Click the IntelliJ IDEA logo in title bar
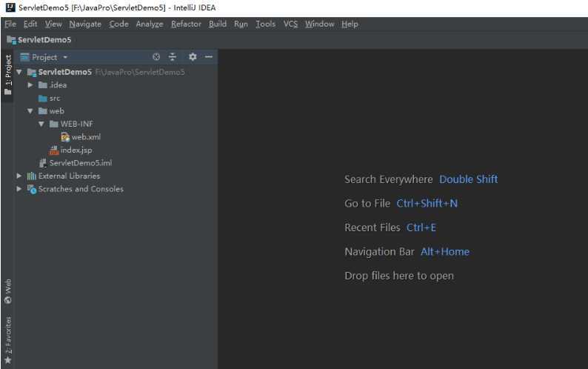 (x=10, y=7)
